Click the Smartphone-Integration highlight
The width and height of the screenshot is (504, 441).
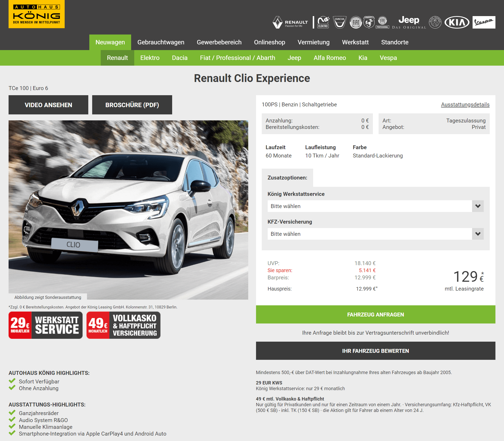[x=93, y=434]
